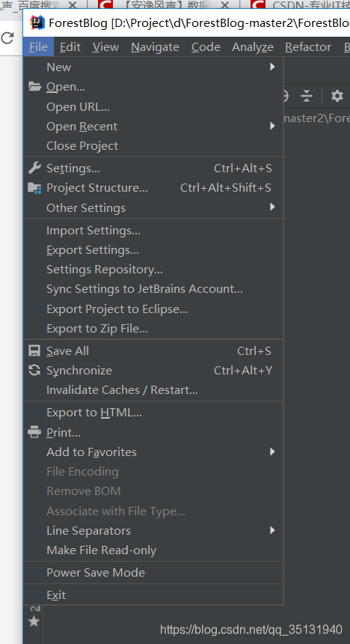The height and width of the screenshot is (644, 350).
Task: Open the Navigate menu
Action: click(x=155, y=47)
